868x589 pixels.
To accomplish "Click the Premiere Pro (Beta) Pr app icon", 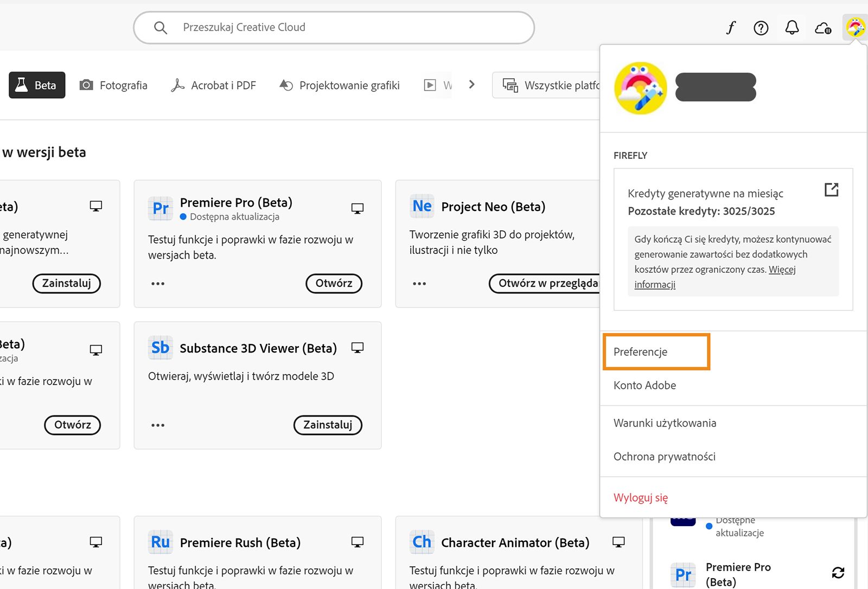I will (161, 208).
